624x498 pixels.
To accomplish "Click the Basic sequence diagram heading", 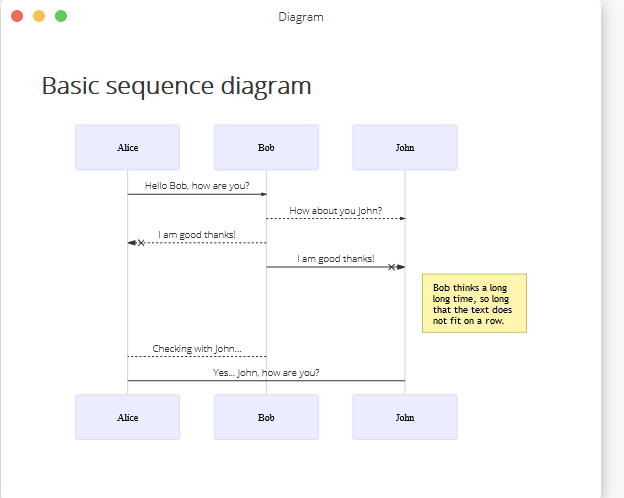I will 176,86.
